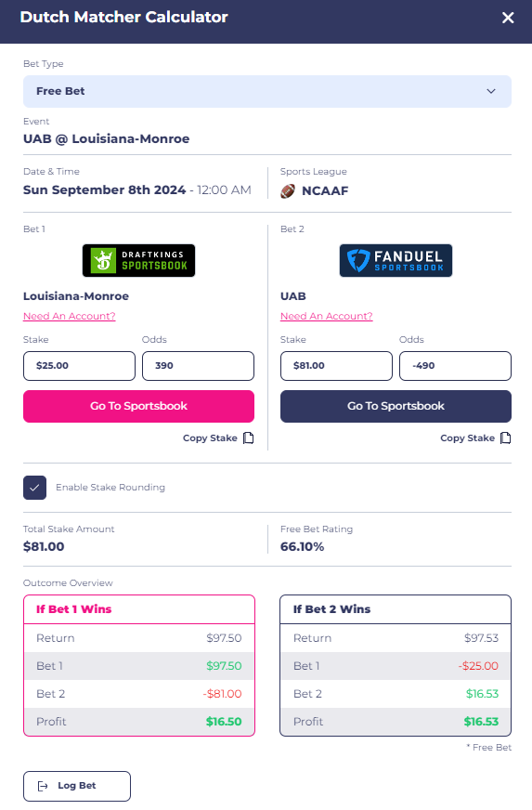532x810 pixels.
Task: Edit the Bet 2 stake field $81.00
Action: pyautogui.click(x=336, y=366)
